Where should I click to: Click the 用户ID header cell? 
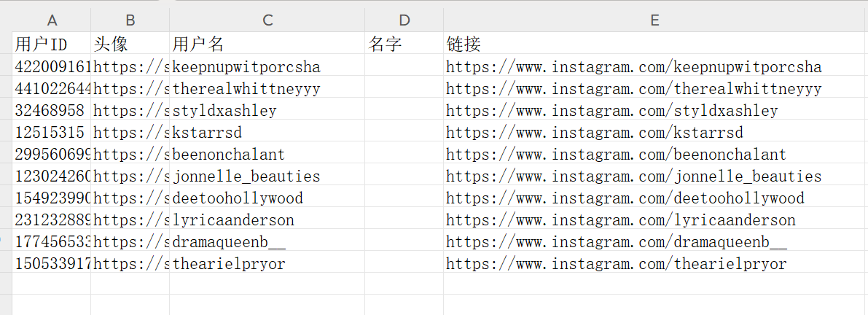click(x=52, y=44)
